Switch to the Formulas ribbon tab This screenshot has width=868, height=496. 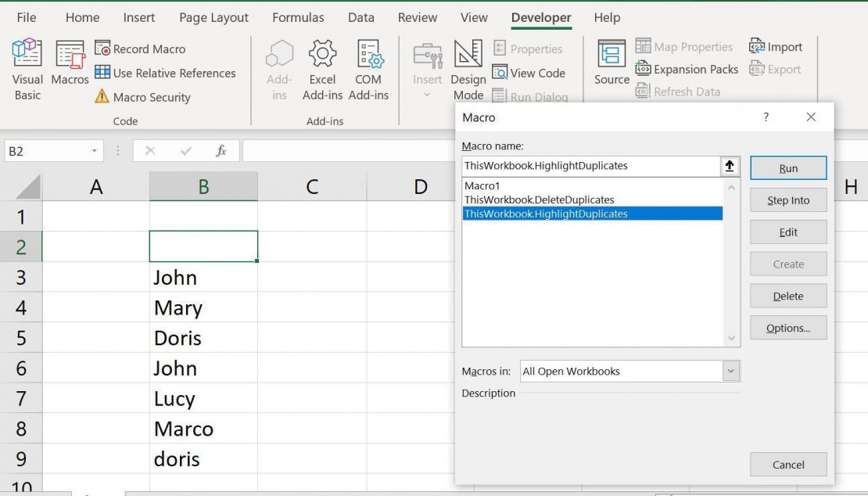click(297, 17)
